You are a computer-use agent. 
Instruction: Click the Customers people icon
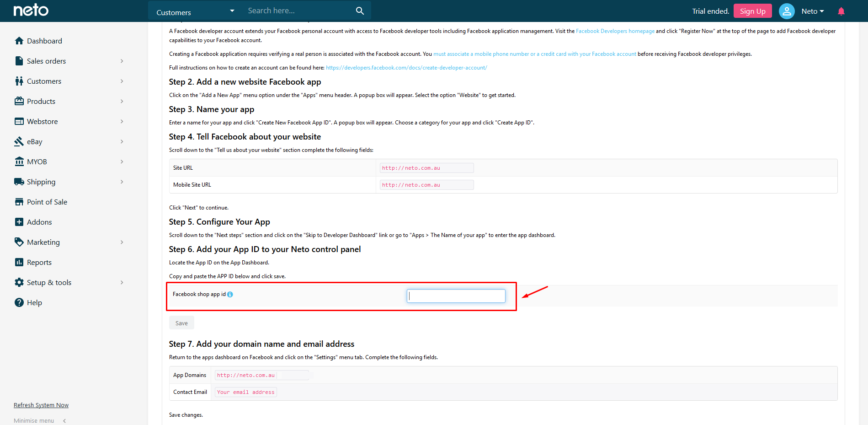pos(19,81)
